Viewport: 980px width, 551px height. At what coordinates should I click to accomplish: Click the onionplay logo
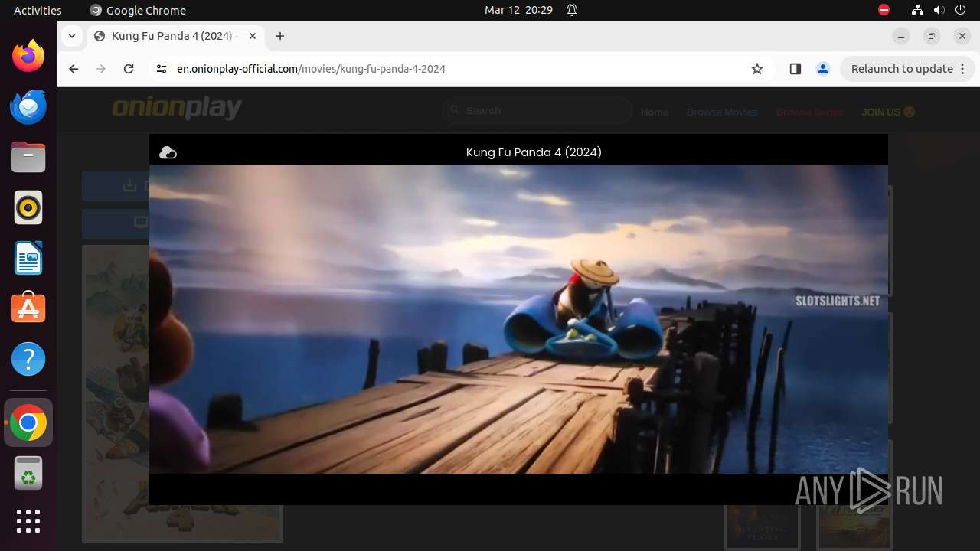176,109
